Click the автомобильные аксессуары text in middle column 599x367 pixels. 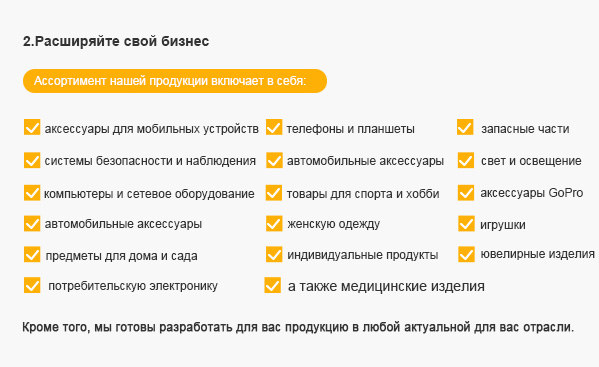tap(365, 161)
